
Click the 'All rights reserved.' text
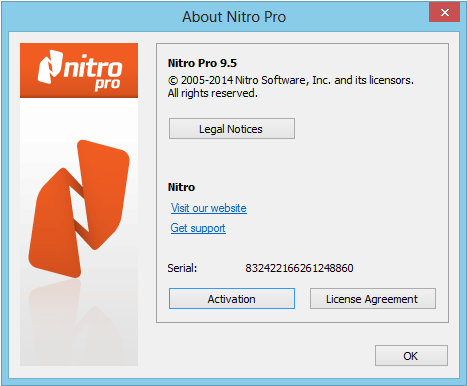[x=213, y=93]
